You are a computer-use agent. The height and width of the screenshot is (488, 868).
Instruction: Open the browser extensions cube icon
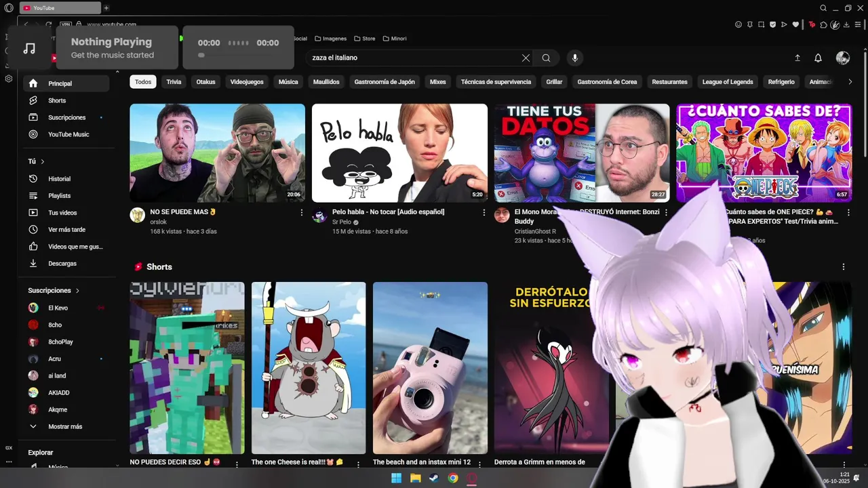(x=823, y=24)
